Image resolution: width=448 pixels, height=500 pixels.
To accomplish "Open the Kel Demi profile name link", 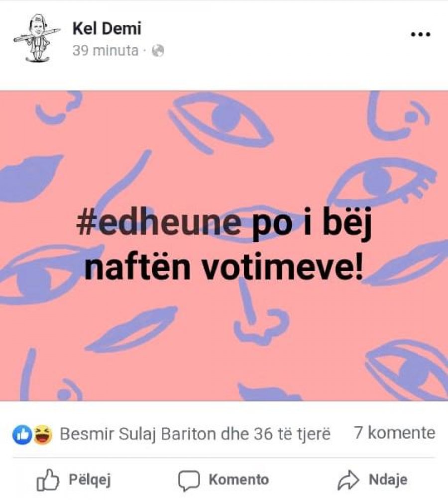I will [x=107, y=28].
